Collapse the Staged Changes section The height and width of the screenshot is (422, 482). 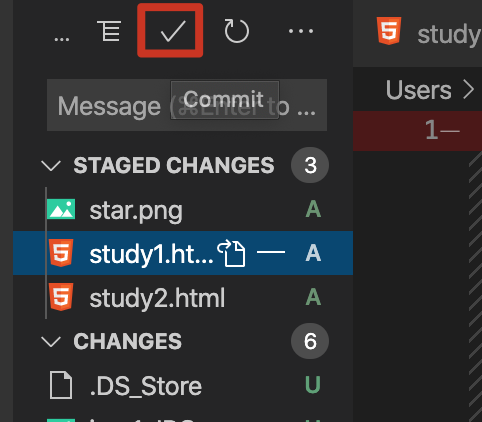coord(51,165)
